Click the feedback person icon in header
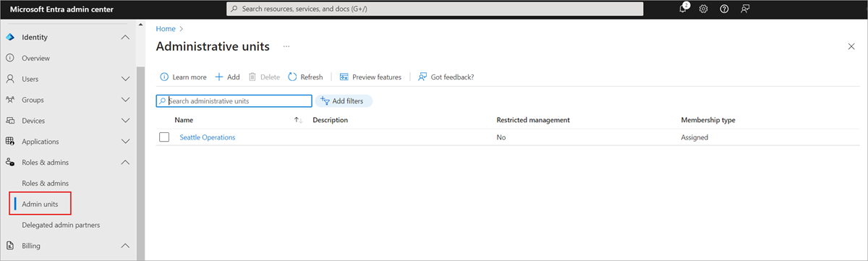The height and width of the screenshot is (261, 868). pyautogui.click(x=745, y=9)
